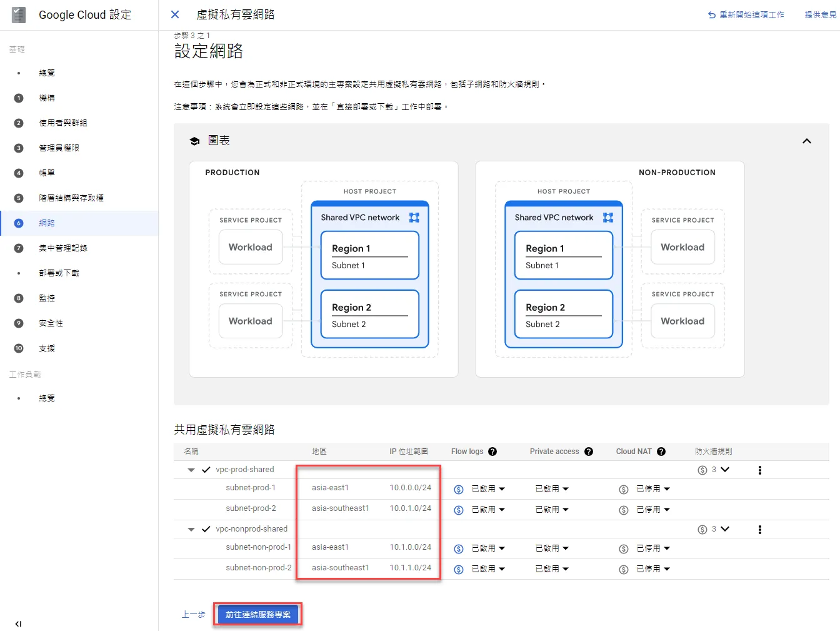Image resolution: width=840 pixels, height=631 pixels.
Task: Open Cloud NAT dropdown for subnet-non-prod-2
Action: pos(653,569)
